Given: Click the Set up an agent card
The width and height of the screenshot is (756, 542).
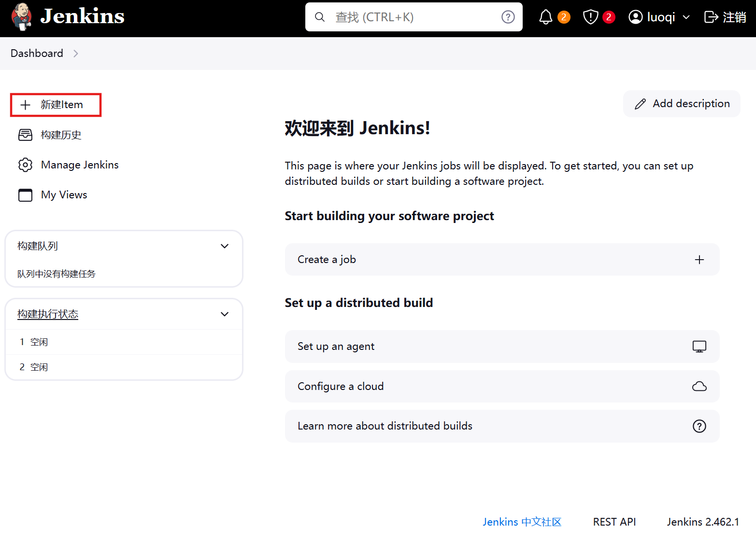Looking at the screenshot, I should coord(502,347).
